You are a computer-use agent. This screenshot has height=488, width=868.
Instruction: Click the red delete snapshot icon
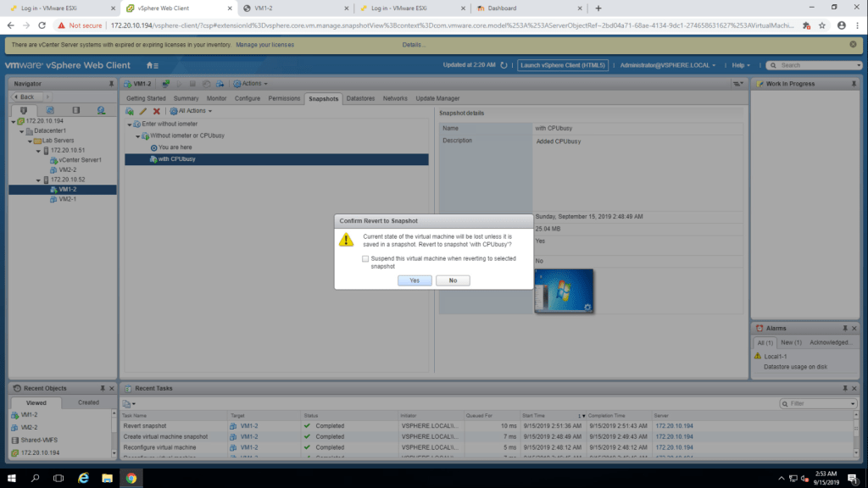[157, 111]
